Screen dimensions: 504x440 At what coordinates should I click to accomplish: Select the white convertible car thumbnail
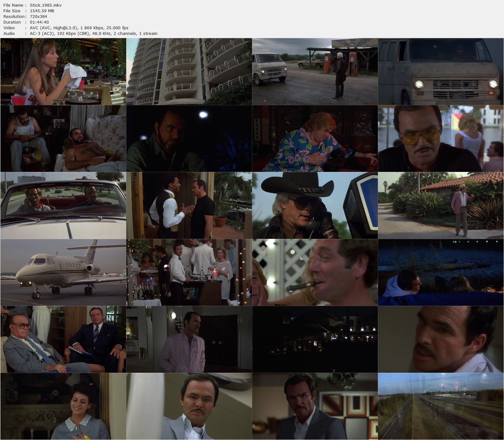[x=63, y=206]
